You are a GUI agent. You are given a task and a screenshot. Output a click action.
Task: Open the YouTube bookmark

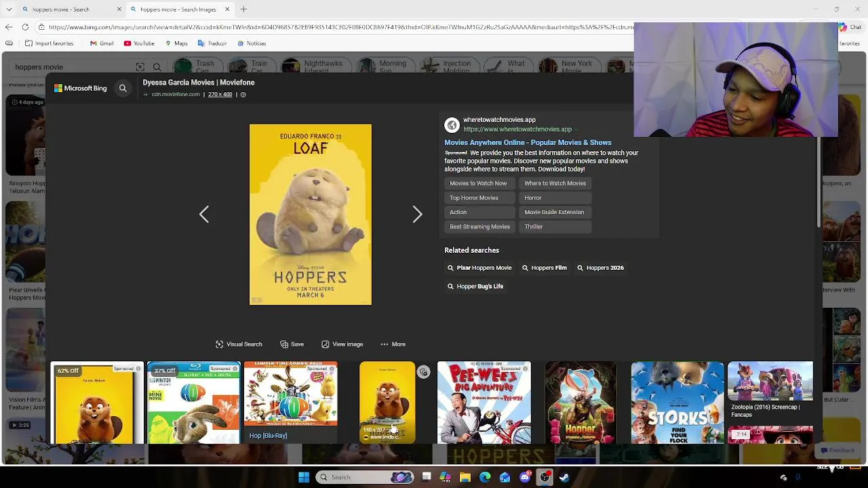(x=139, y=43)
